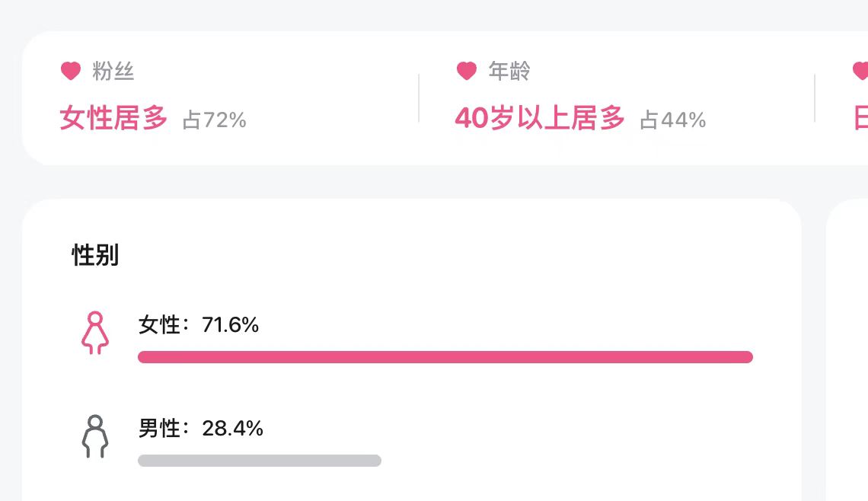The image size is (868, 501).
Task: Click the 粉丝 label in summary card
Action: pyautogui.click(x=113, y=72)
